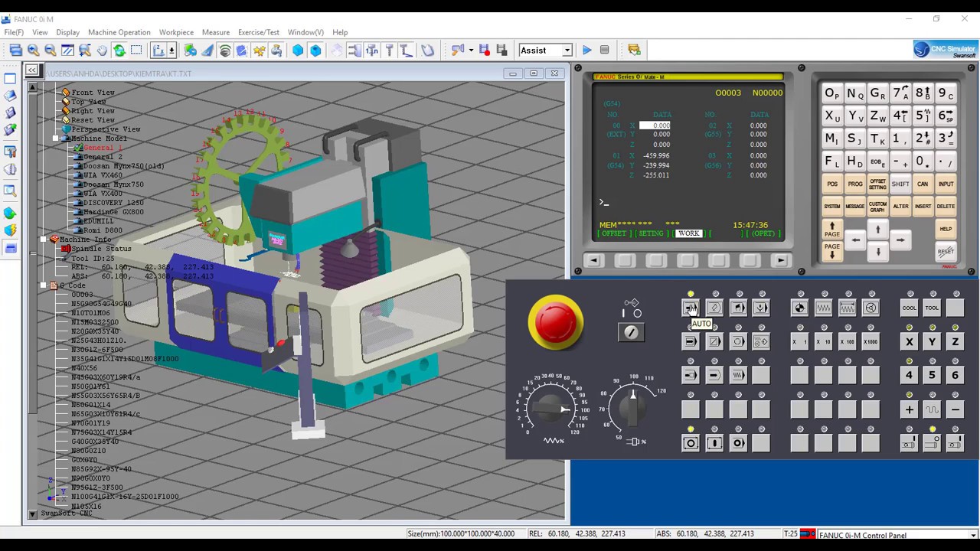Click the RESET key on the keypad
The image size is (980, 551).
coord(946,252)
